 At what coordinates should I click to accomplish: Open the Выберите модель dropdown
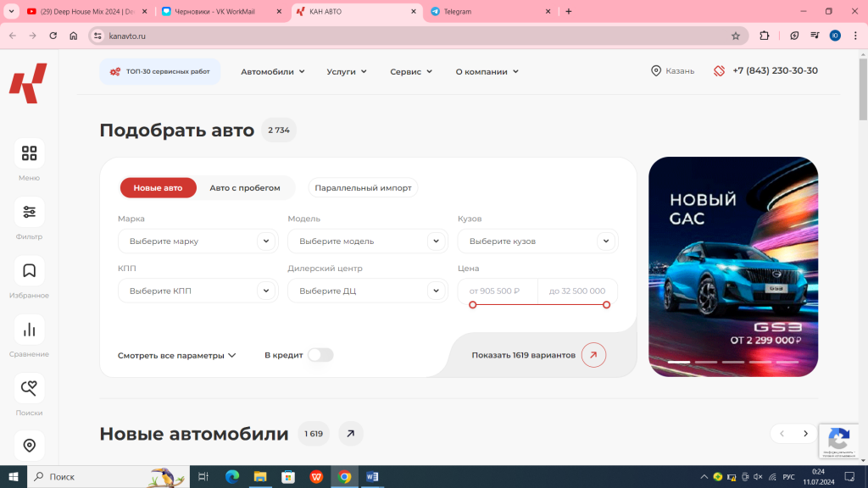[x=368, y=241]
